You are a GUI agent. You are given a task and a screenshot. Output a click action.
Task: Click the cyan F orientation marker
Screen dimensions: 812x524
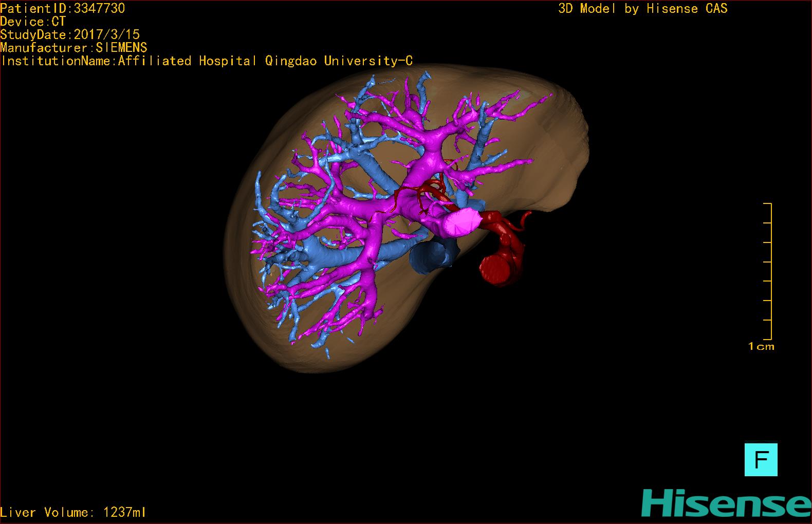point(761,460)
